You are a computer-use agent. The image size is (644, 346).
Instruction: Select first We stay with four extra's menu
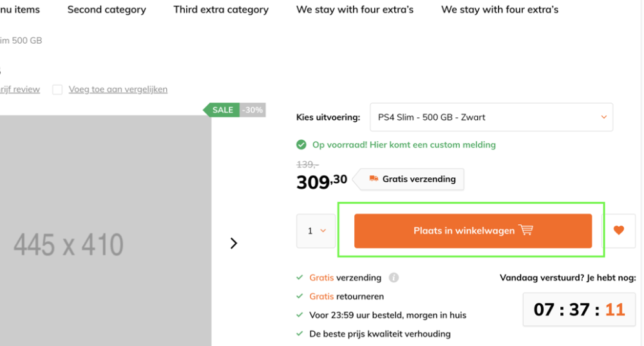(x=355, y=10)
